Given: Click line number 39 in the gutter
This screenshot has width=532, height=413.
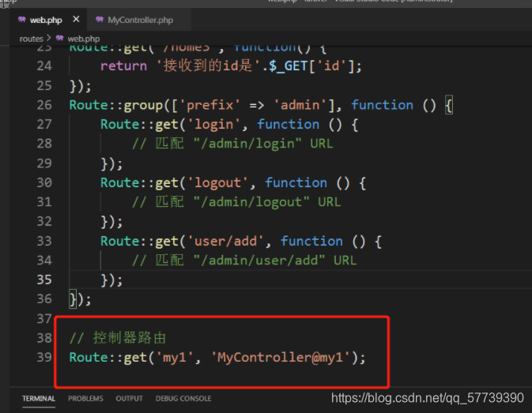Looking at the screenshot, I should 44,357.
